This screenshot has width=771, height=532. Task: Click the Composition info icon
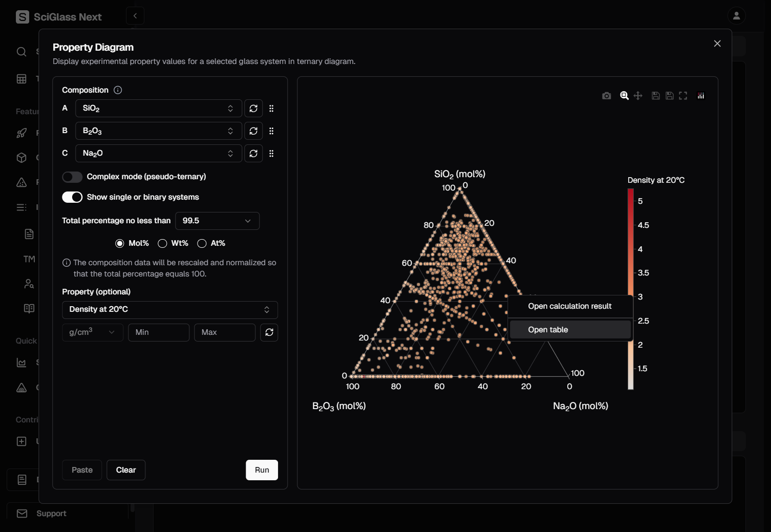pos(118,90)
